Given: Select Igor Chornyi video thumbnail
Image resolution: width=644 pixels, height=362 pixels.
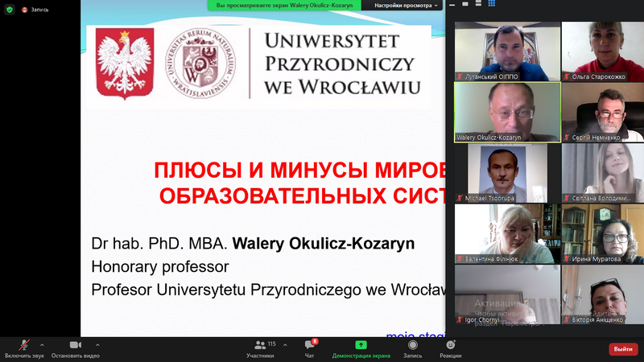Looking at the screenshot, I should point(507,294).
